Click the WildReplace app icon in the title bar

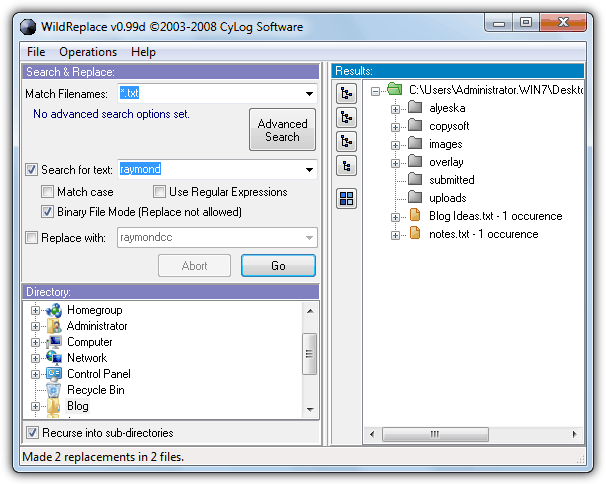tap(28, 27)
